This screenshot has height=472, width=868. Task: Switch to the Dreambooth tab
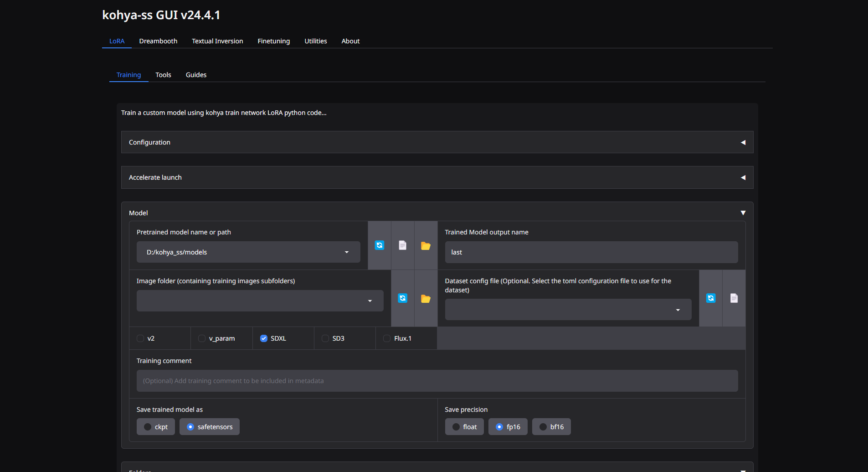tap(158, 41)
